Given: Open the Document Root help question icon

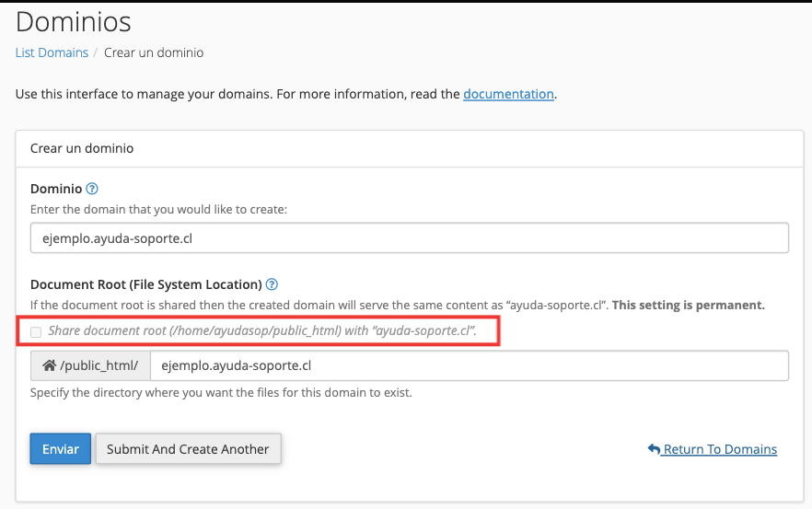Looking at the screenshot, I should pos(272,284).
